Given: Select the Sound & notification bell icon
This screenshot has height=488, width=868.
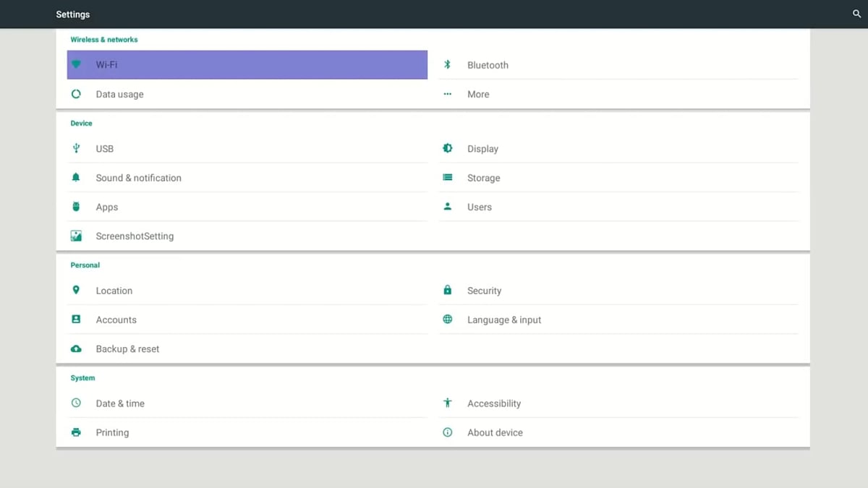Looking at the screenshot, I should (76, 177).
